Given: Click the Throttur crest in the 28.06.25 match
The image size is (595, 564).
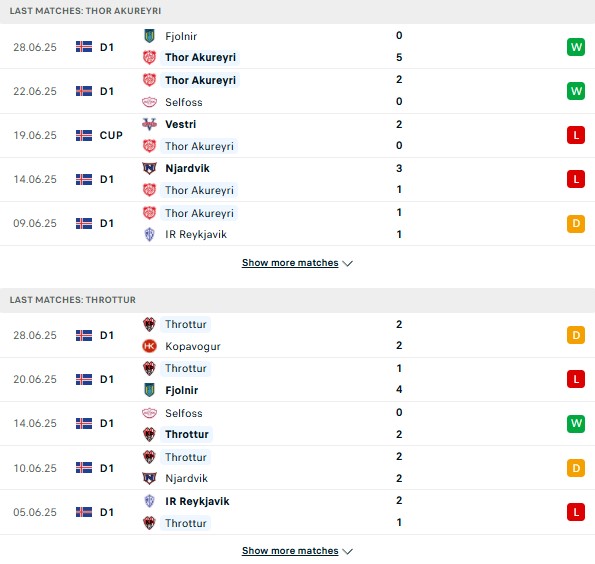Looking at the screenshot, I should click(149, 324).
